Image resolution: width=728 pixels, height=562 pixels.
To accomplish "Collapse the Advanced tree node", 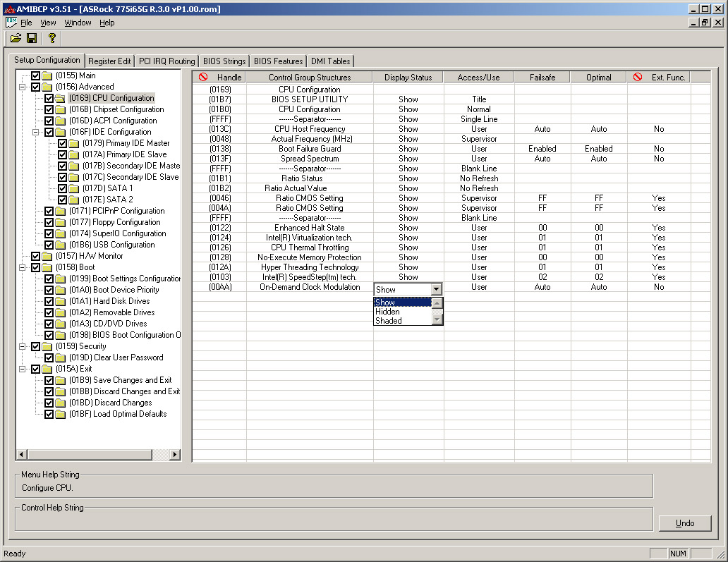I will [x=23, y=87].
